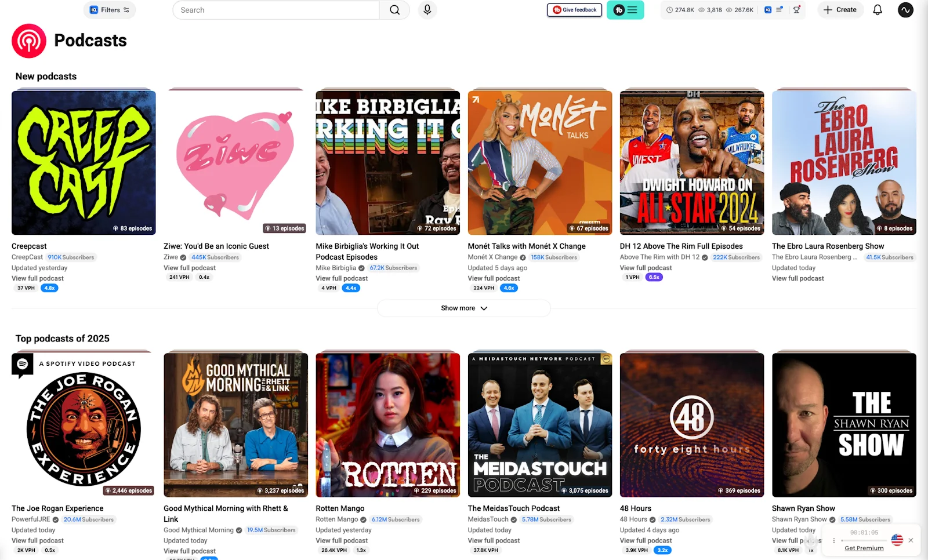Click the verified checkmark beside Mike Birbiglia
This screenshot has height=560, width=928.
click(360, 268)
